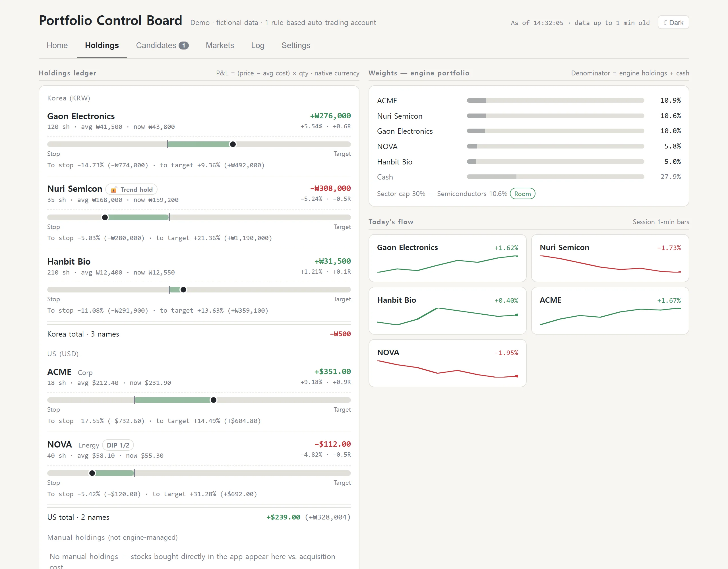
Task: Go to the Log tab
Action: [x=258, y=45]
